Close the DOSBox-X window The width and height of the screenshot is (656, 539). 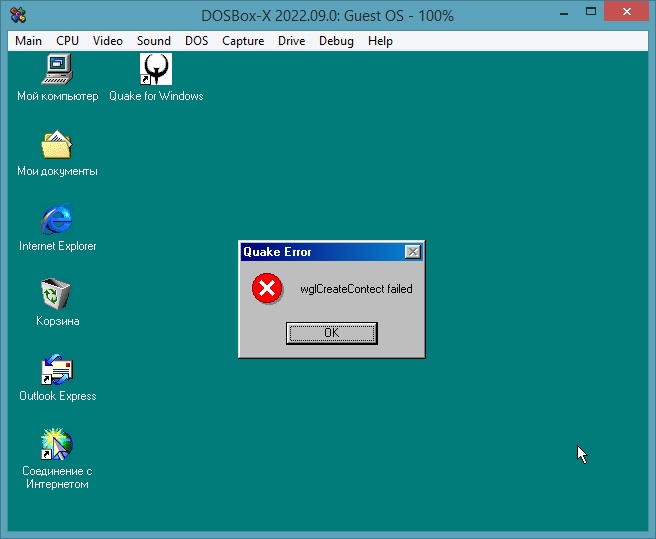pos(626,12)
